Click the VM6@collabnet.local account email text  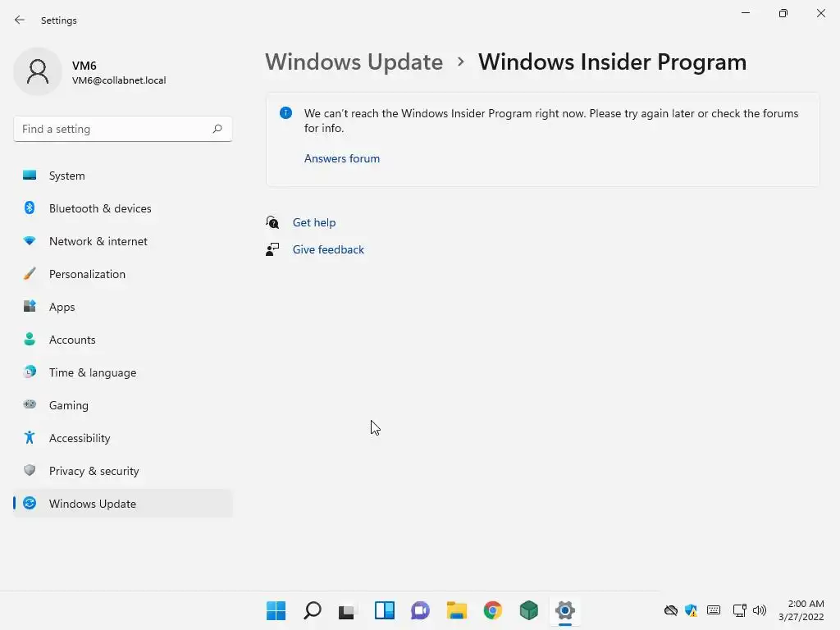click(119, 80)
